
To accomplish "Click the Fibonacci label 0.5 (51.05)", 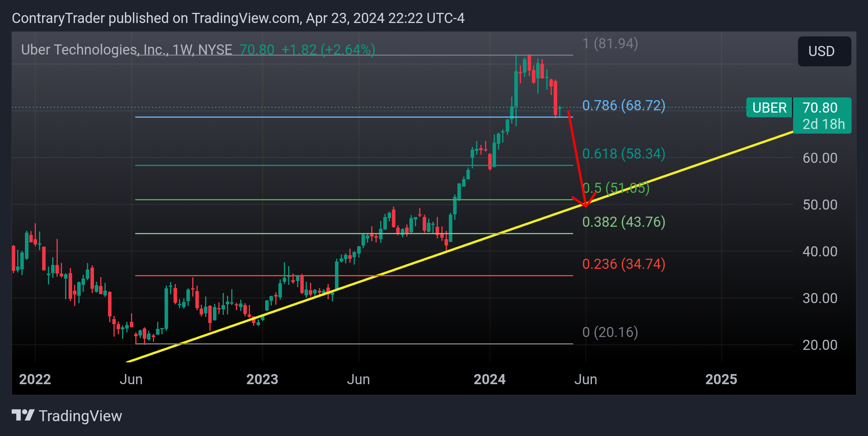I will (x=616, y=188).
